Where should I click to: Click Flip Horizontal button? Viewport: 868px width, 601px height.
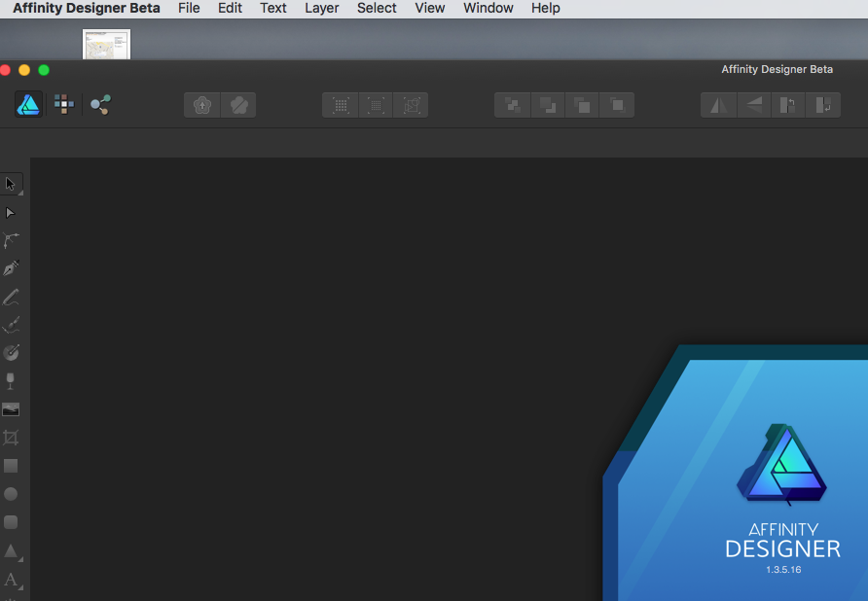coord(718,105)
